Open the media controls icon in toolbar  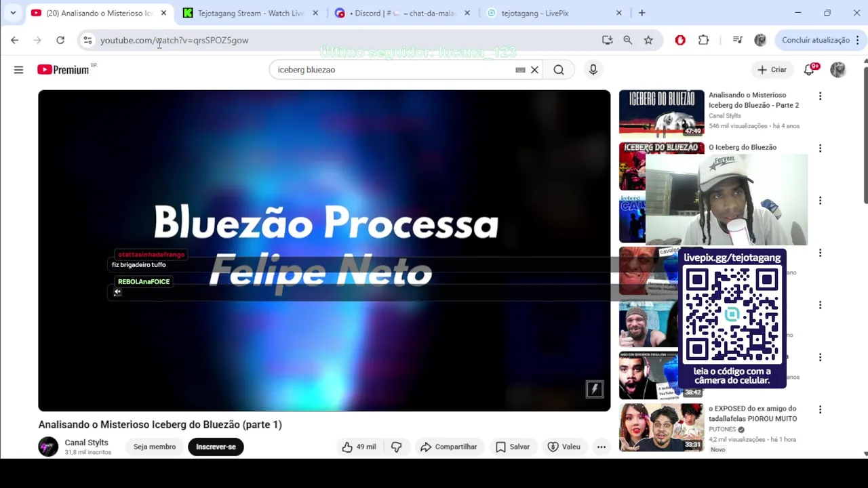tap(737, 40)
